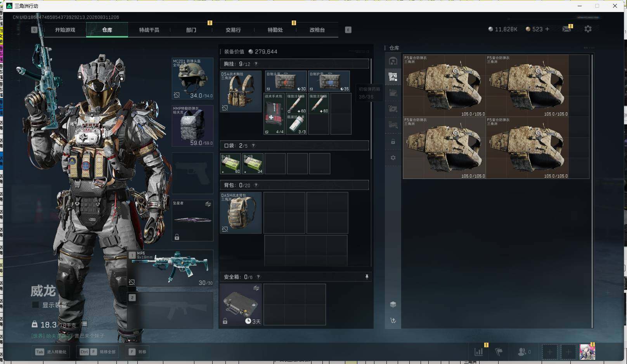The height and width of the screenshot is (364, 627).
Task: Select the 自制头盔 repair kit item
Action: click(286, 81)
